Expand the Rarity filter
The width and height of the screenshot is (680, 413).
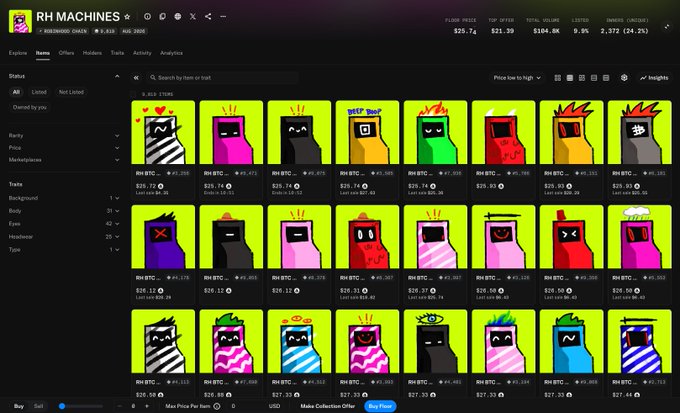pyautogui.click(x=64, y=135)
